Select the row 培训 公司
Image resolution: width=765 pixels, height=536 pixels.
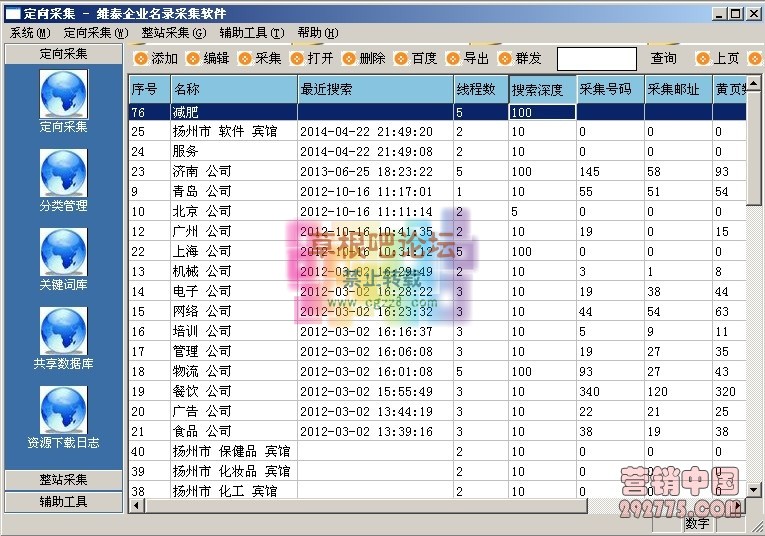(438, 332)
